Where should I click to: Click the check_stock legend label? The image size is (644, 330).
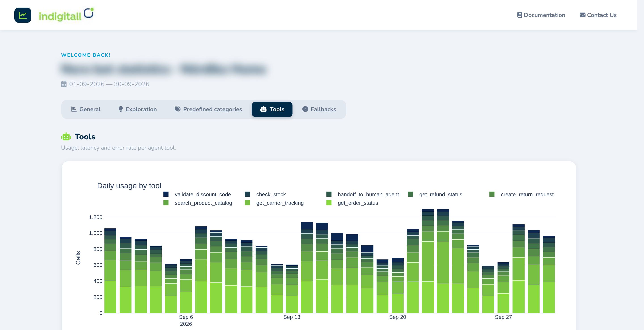(271, 194)
